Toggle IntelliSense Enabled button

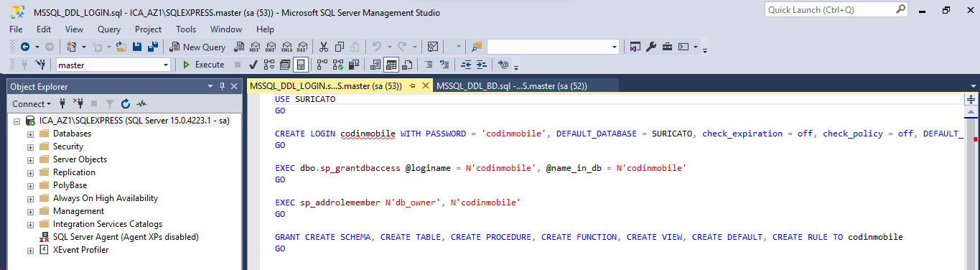tap(300, 65)
